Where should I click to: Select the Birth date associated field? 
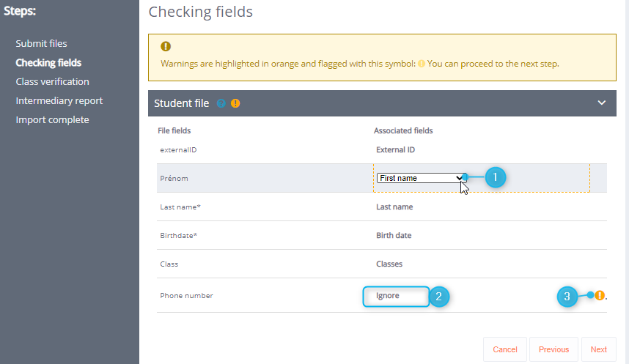(x=394, y=236)
